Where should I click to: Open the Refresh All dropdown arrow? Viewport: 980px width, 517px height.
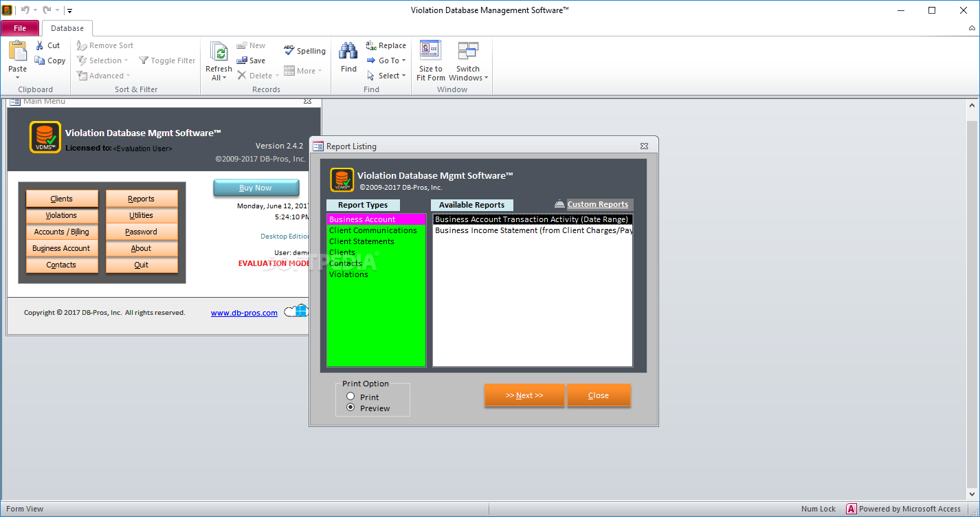click(225, 78)
